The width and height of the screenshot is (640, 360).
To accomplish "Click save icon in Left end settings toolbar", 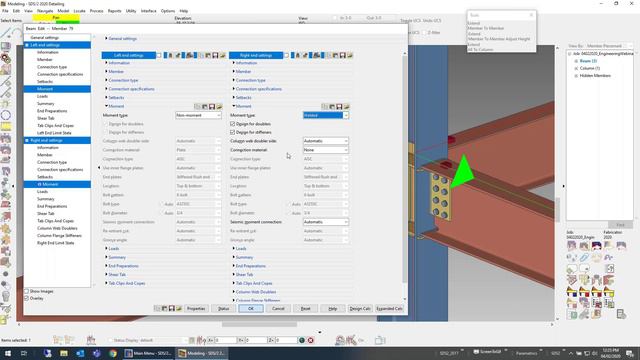I will click(215, 55).
